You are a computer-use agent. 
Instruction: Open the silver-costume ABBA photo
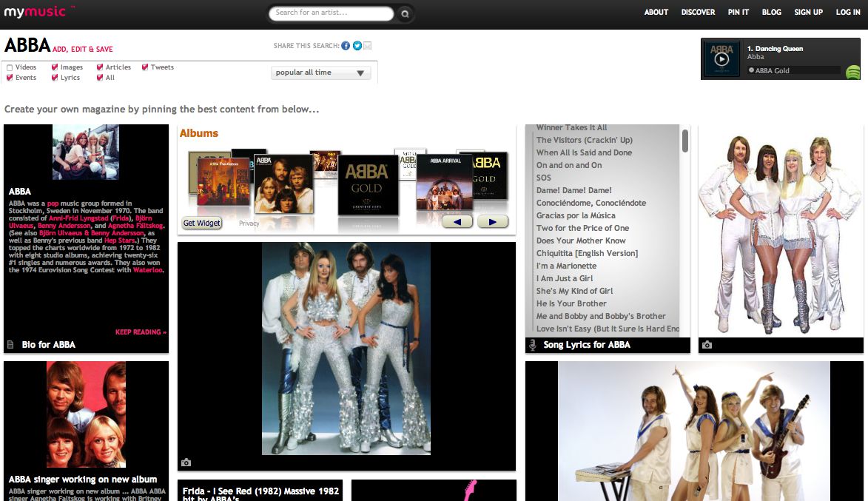pyautogui.click(x=346, y=349)
